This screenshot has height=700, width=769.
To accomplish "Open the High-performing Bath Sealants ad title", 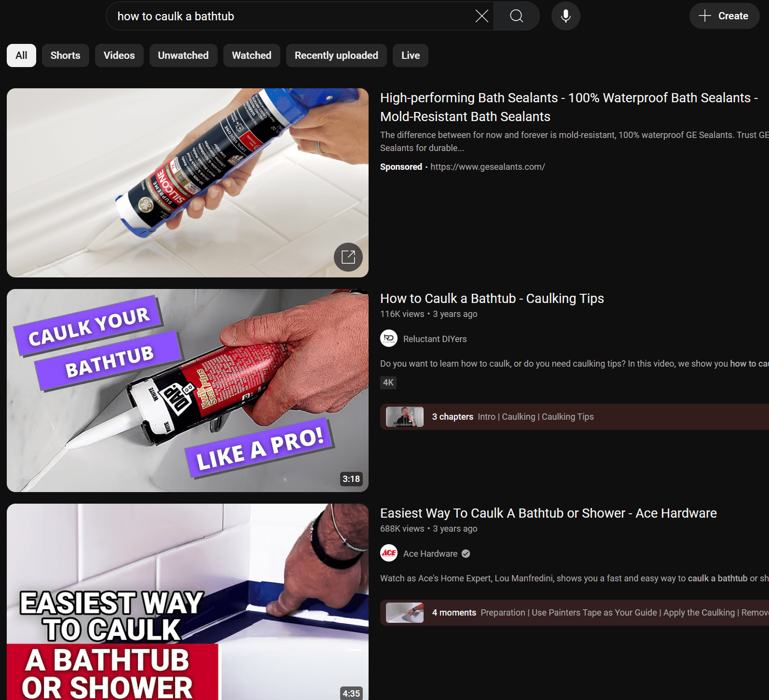I will (569, 107).
